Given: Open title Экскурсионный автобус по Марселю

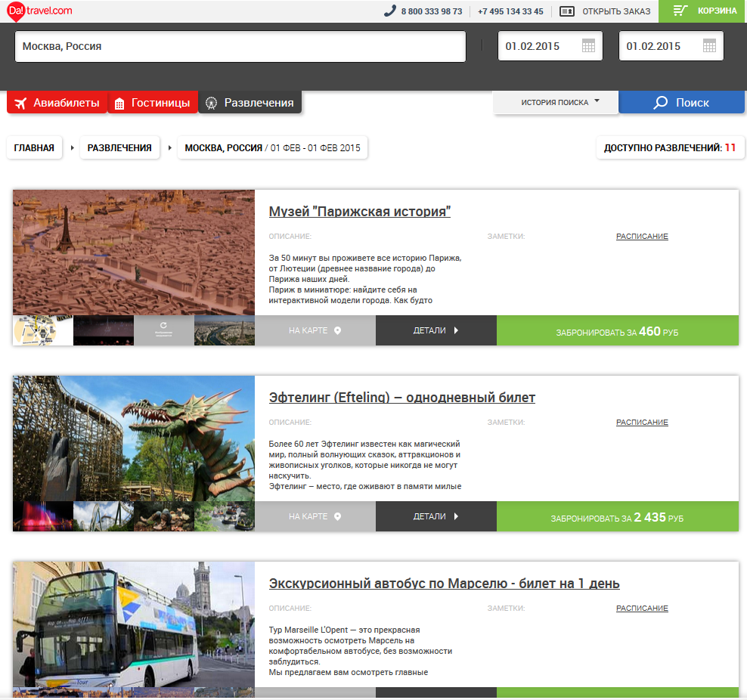Looking at the screenshot, I should coord(444,584).
